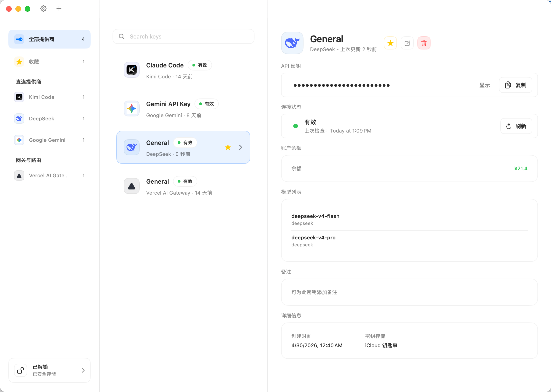Filter by DeepSeek provider in sidebar

49,119
